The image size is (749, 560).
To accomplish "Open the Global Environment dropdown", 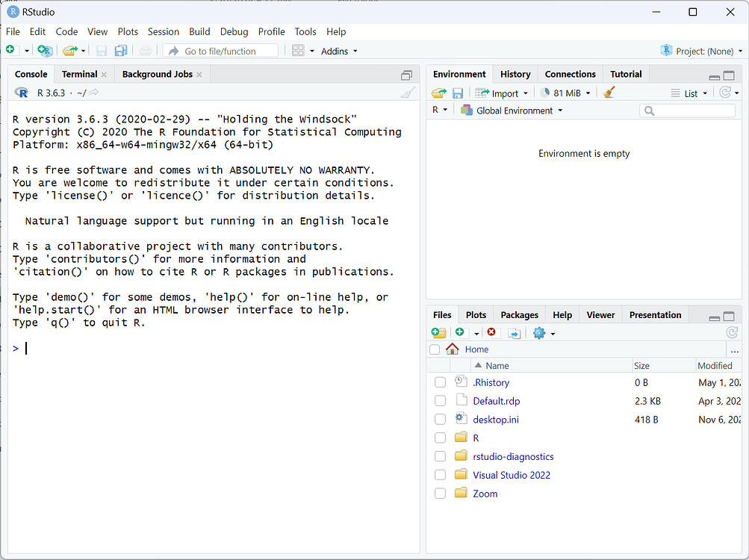I will point(512,111).
